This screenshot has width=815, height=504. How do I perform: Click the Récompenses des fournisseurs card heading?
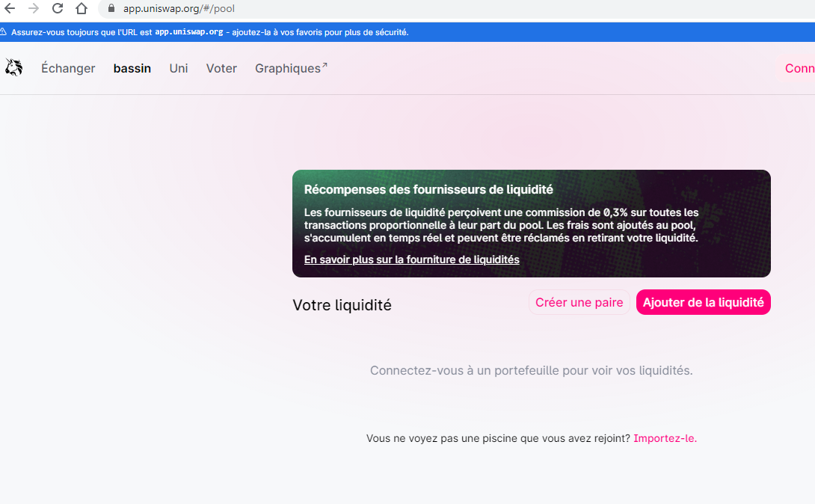428,190
